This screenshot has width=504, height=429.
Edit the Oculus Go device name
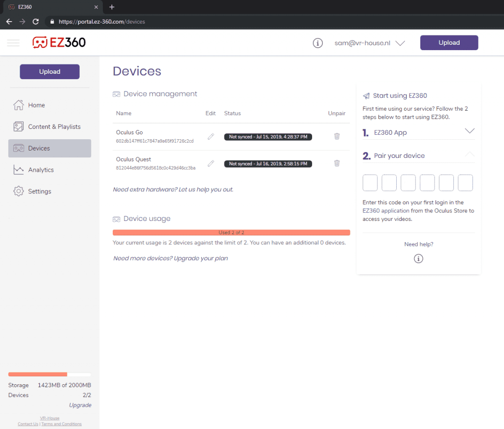coord(211,136)
